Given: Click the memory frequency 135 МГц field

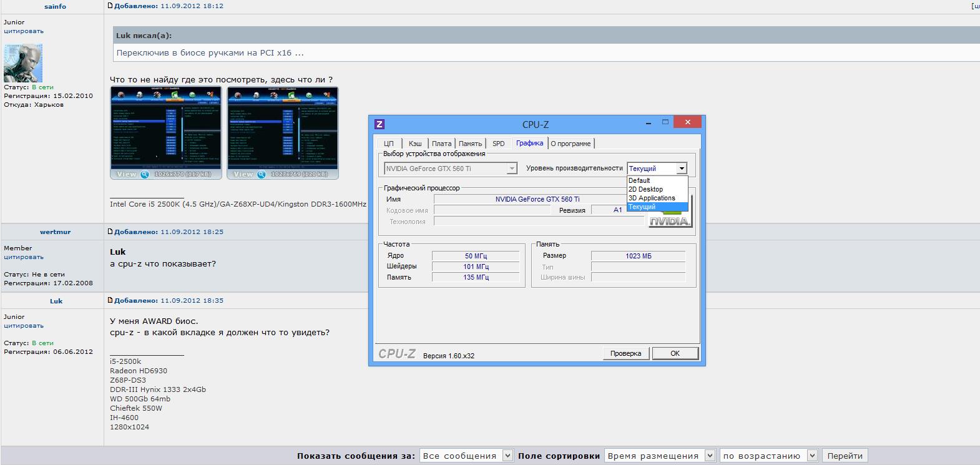Looking at the screenshot, I should 476,277.
